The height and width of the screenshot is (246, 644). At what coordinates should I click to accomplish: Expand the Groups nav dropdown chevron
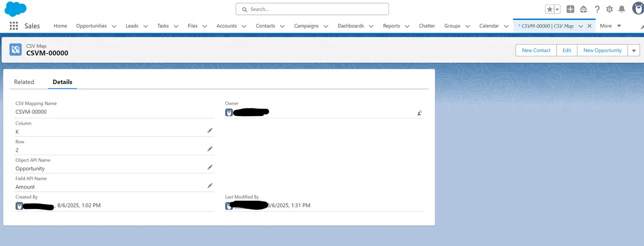(467, 26)
